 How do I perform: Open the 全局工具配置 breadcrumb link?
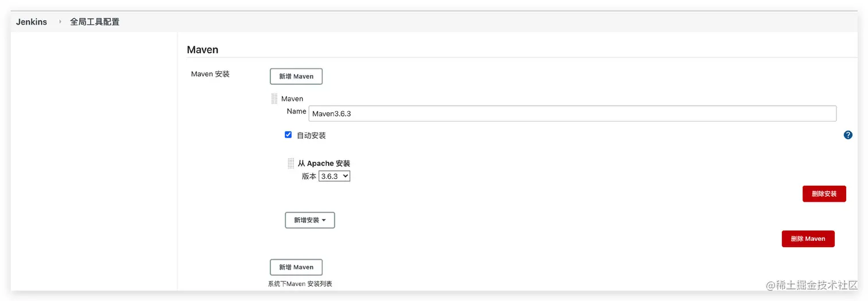pos(95,22)
